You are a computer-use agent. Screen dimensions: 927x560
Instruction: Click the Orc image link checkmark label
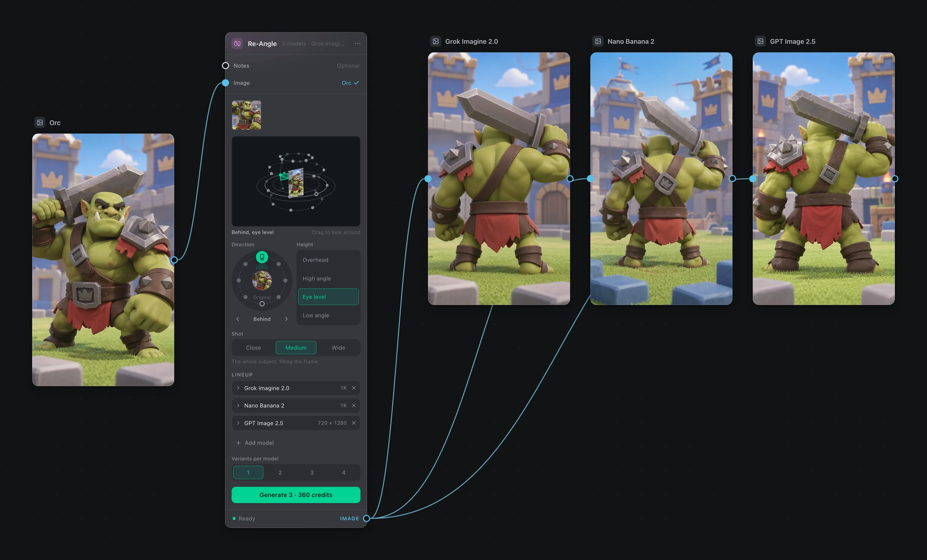(350, 83)
